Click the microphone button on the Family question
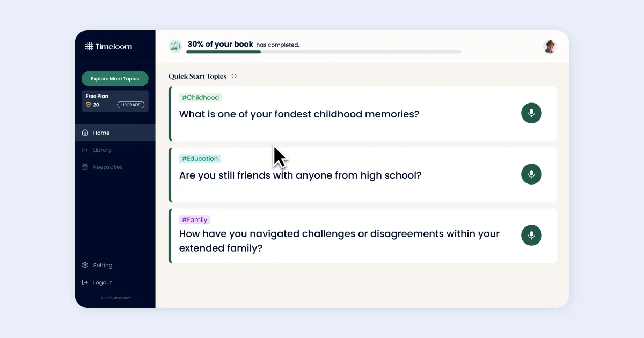Image resolution: width=644 pixels, height=338 pixels. coord(531,236)
